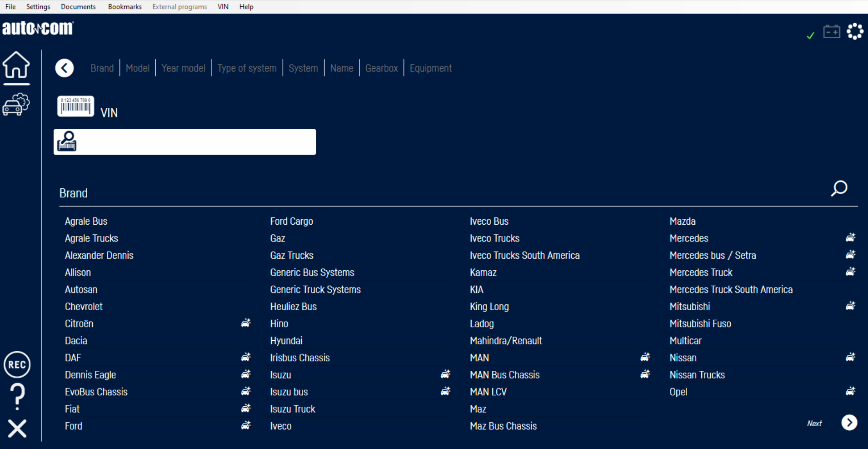
Task: Open the Bookmarks menu
Action: click(x=125, y=7)
